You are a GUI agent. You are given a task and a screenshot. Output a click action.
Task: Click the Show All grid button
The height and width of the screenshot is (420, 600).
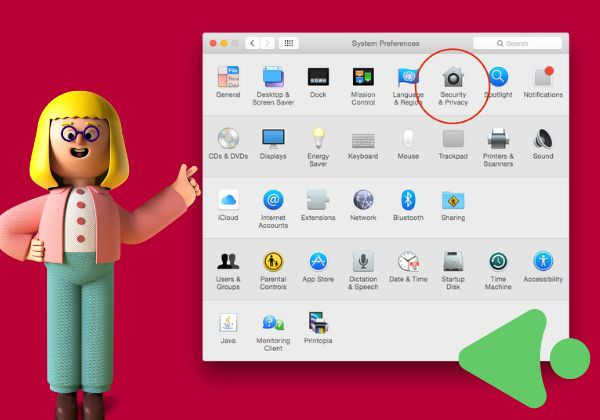pyautogui.click(x=289, y=43)
